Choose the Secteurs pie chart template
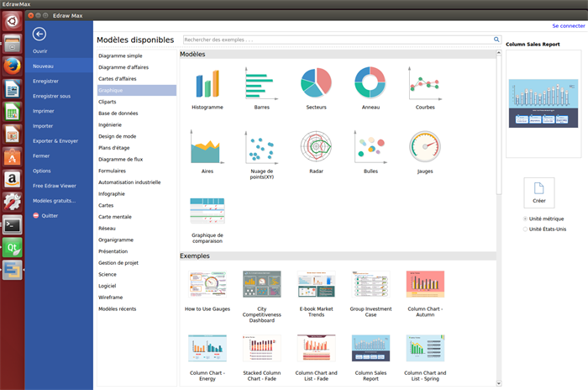Image resolution: width=588 pixels, height=390 pixels. click(x=316, y=88)
